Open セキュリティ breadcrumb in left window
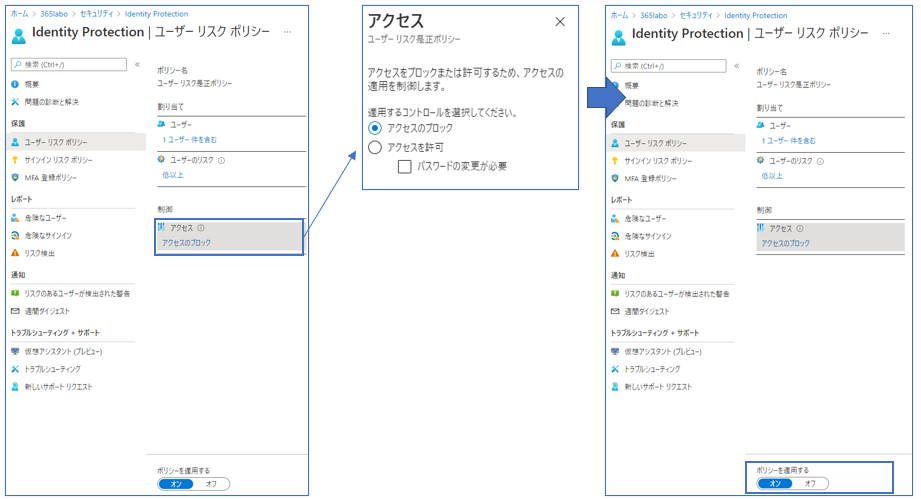The height and width of the screenshot is (499, 921). tap(96, 14)
